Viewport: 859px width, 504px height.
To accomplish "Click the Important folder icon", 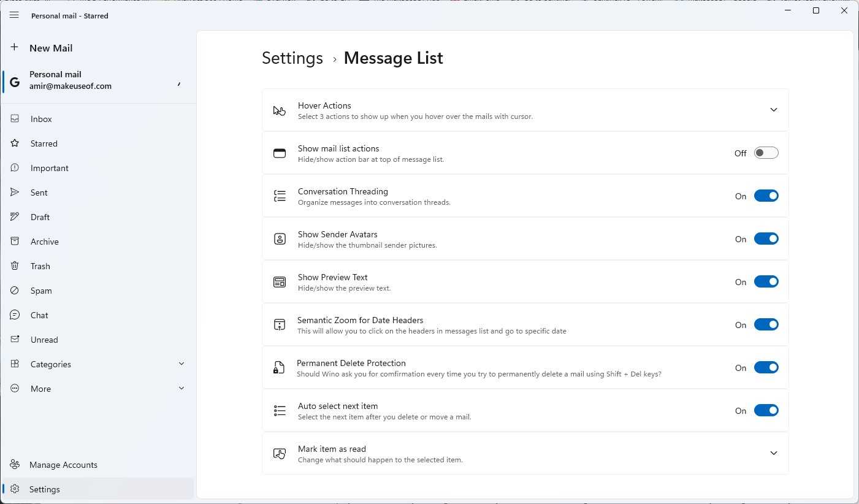I will [x=15, y=168].
